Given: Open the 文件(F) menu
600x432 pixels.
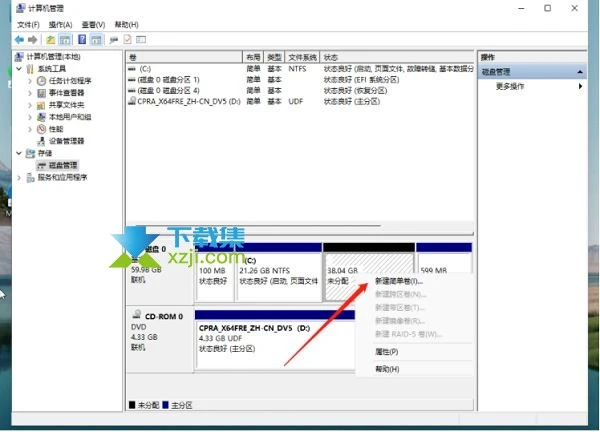Looking at the screenshot, I should coord(28,25).
